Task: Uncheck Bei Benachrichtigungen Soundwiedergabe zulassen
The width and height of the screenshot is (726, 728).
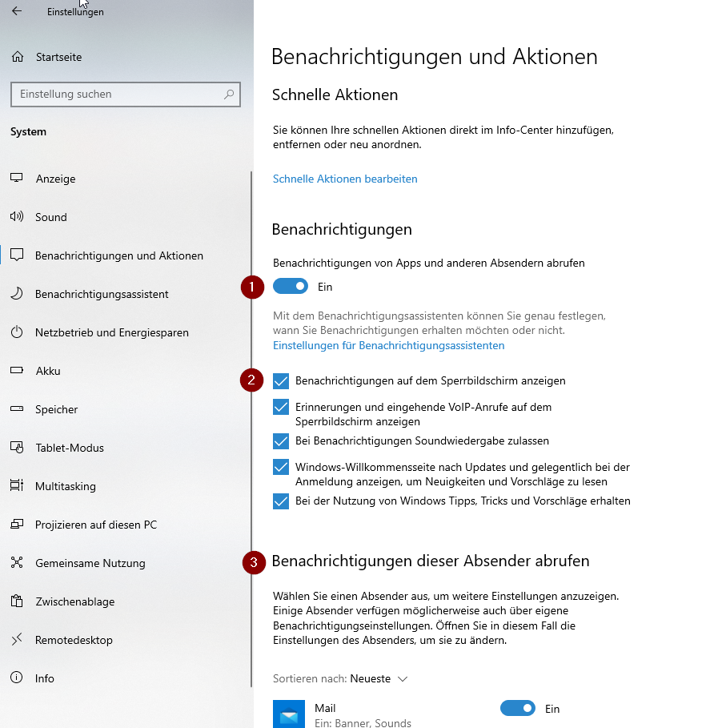Action: click(281, 440)
